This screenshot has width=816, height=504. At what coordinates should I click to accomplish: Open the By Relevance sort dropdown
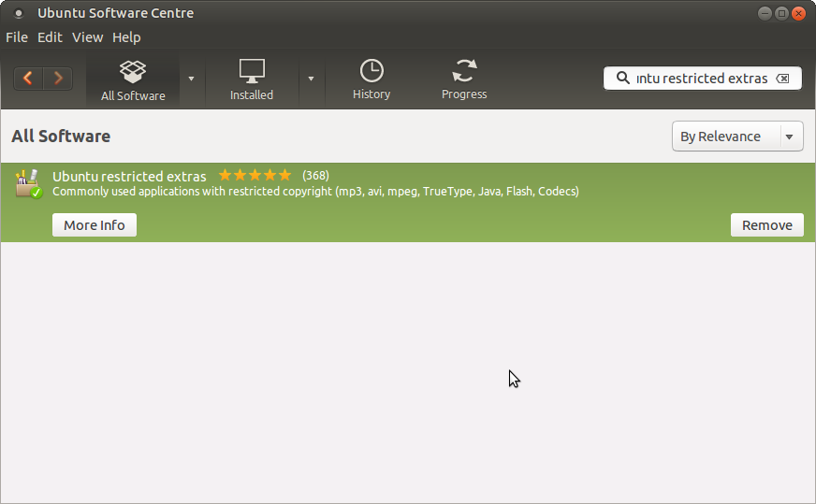pos(737,137)
